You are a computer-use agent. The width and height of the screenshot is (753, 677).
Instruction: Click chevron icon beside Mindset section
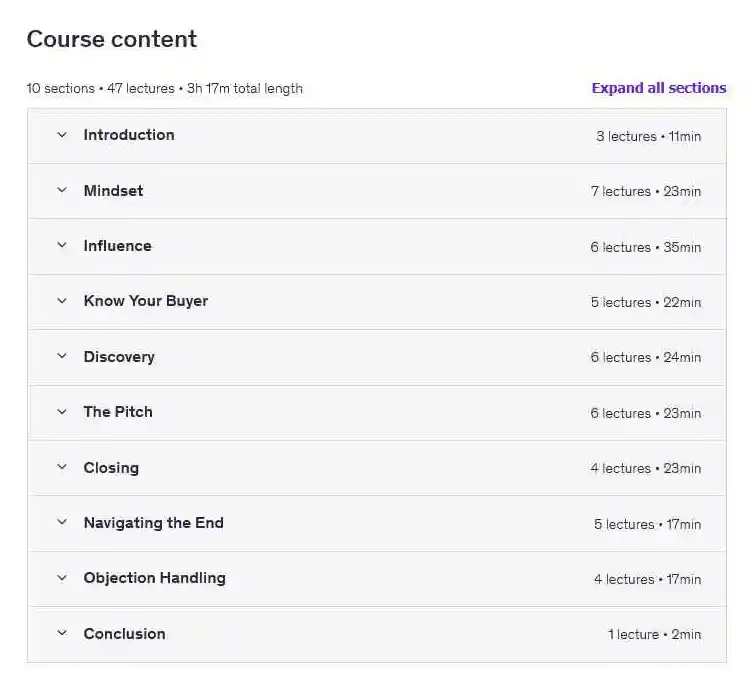[62, 190]
